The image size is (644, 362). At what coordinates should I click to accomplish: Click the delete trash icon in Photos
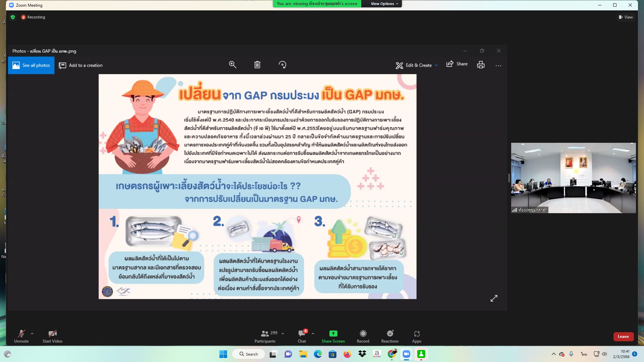[x=257, y=65]
